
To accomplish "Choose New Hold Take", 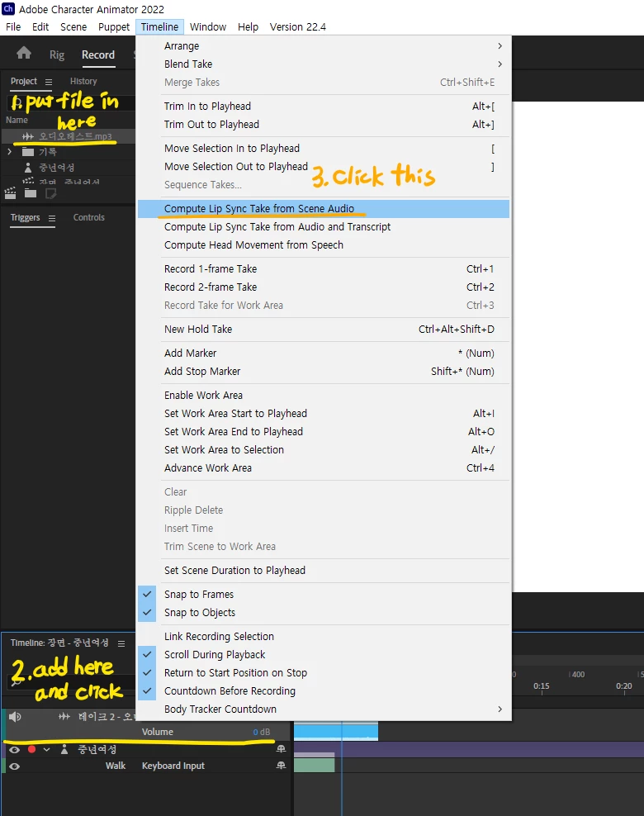I will coord(324,330).
